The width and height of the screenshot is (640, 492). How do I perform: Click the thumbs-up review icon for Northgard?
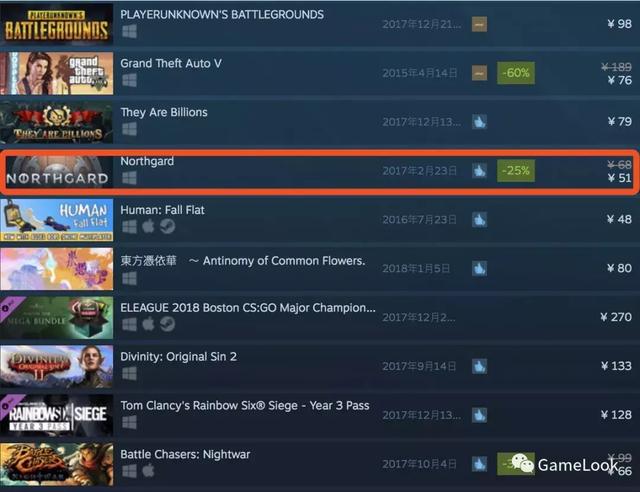coord(479,171)
